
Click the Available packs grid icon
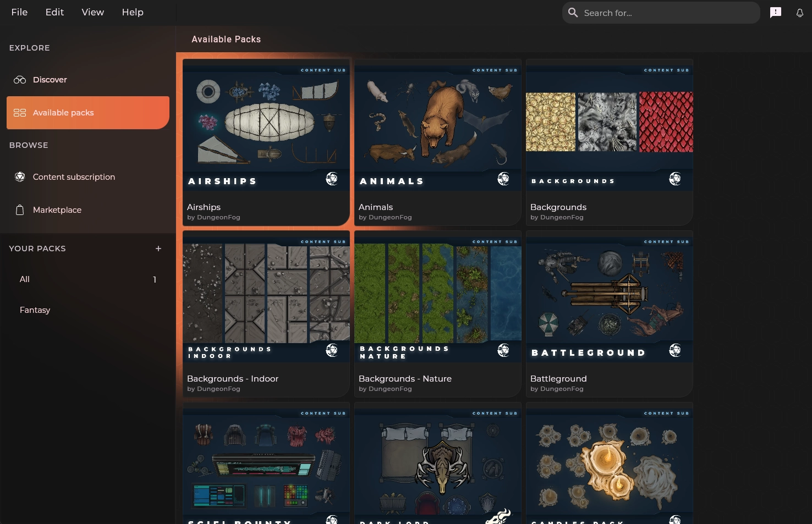pyautogui.click(x=20, y=113)
